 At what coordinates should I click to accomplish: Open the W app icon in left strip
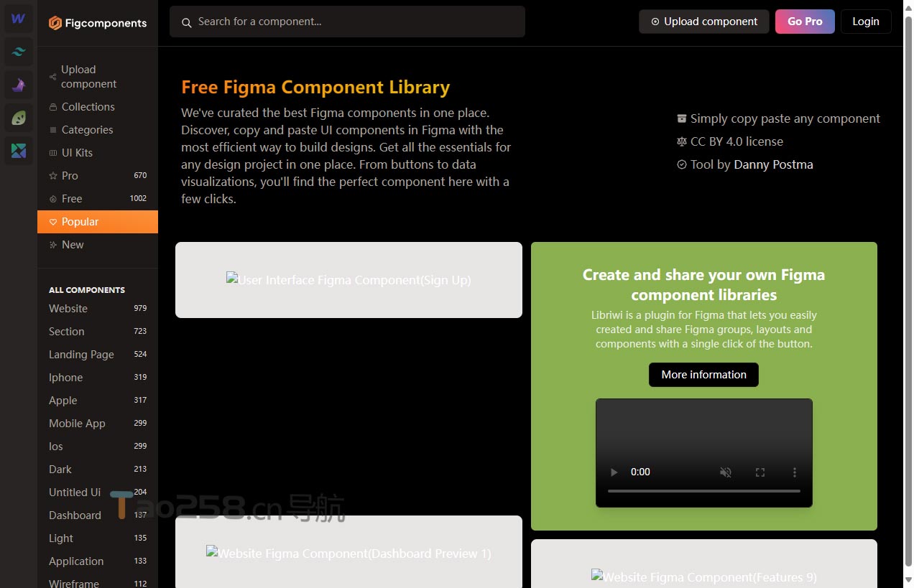(19, 19)
